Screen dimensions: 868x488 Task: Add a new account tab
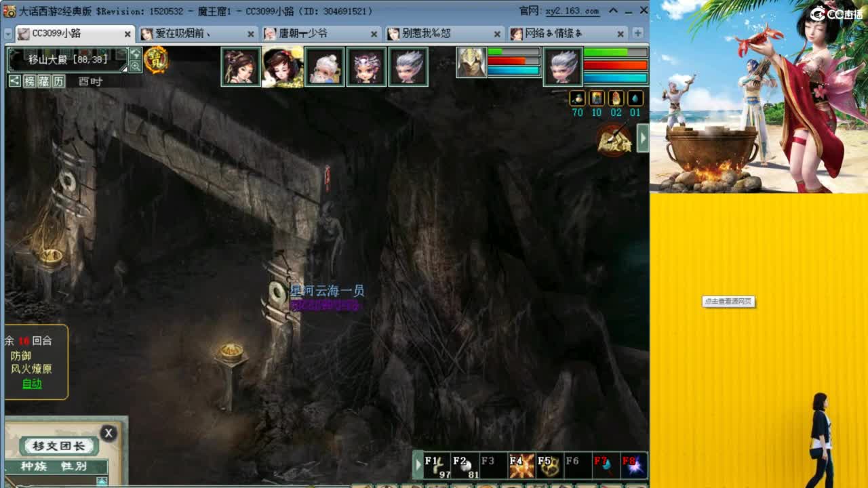click(638, 33)
